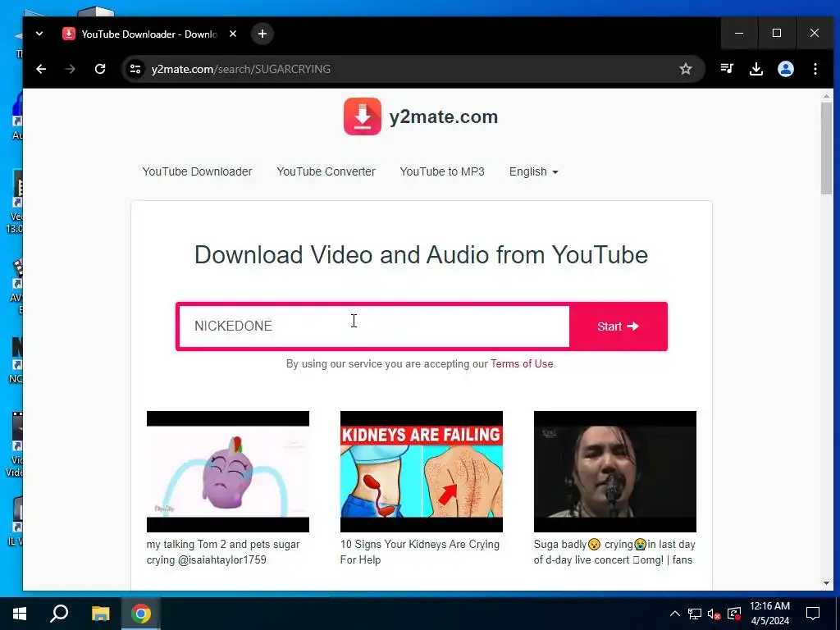Maximize the Chrome window

click(x=777, y=33)
